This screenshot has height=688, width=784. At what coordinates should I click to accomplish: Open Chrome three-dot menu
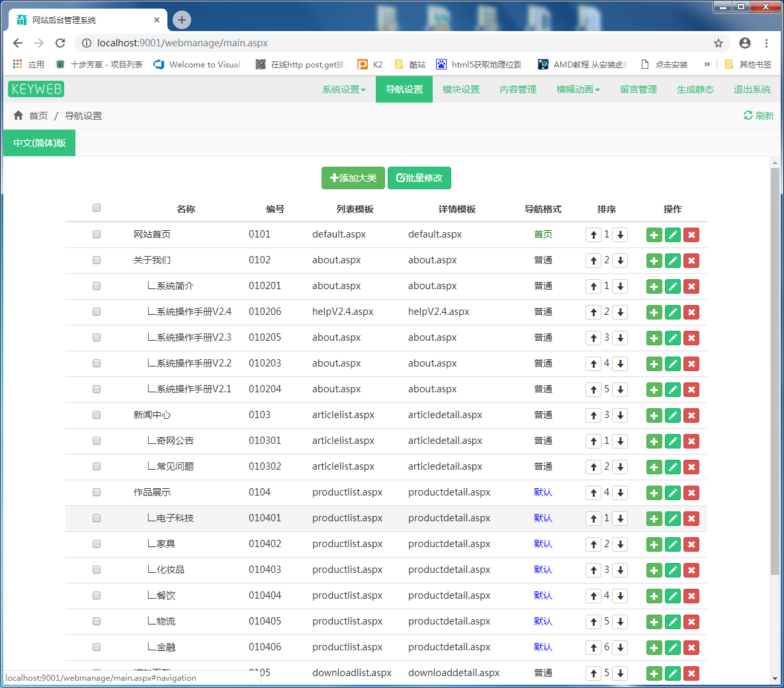767,43
